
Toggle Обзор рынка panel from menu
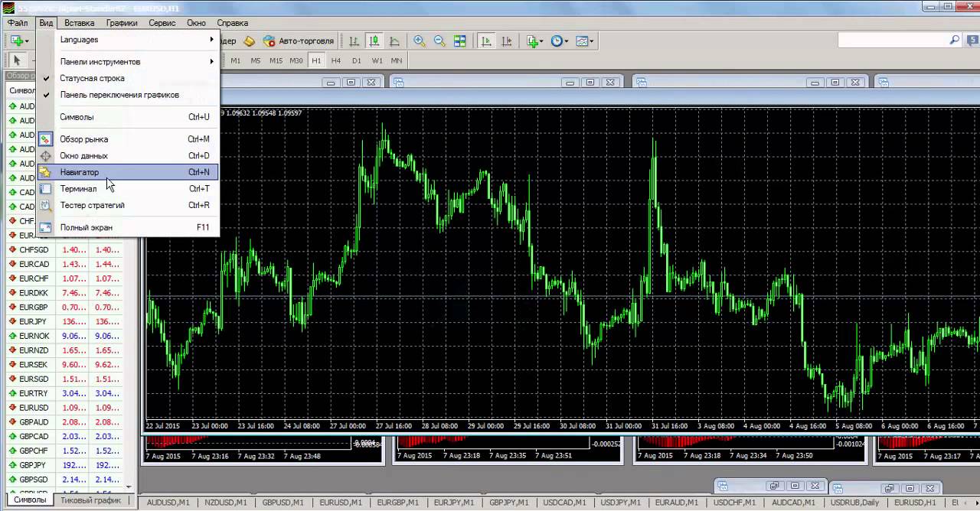(x=129, y=139)
